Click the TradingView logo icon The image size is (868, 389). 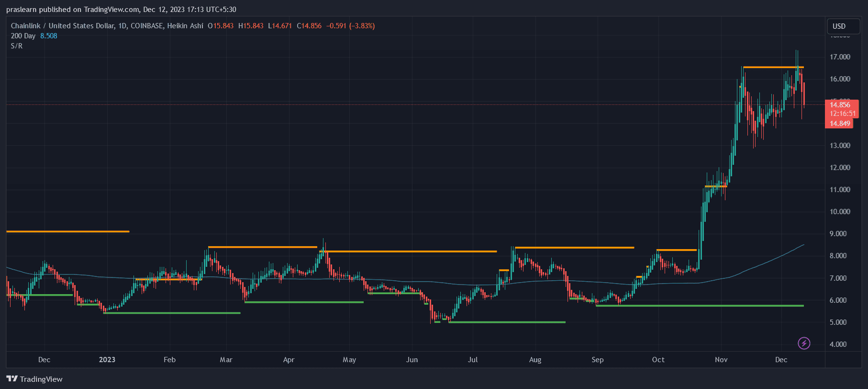click(x=12, y=379)
